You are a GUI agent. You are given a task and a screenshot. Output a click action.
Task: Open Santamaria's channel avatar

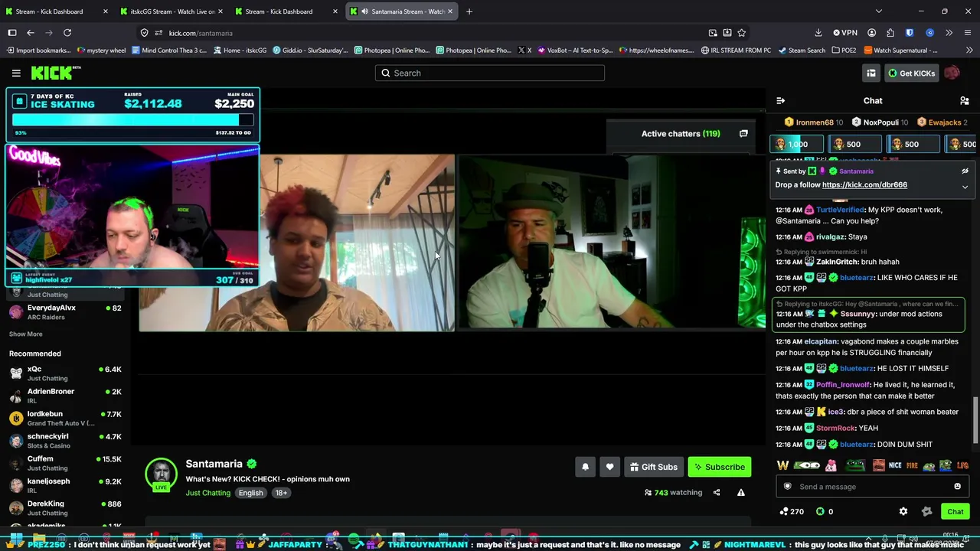point(162,474)
